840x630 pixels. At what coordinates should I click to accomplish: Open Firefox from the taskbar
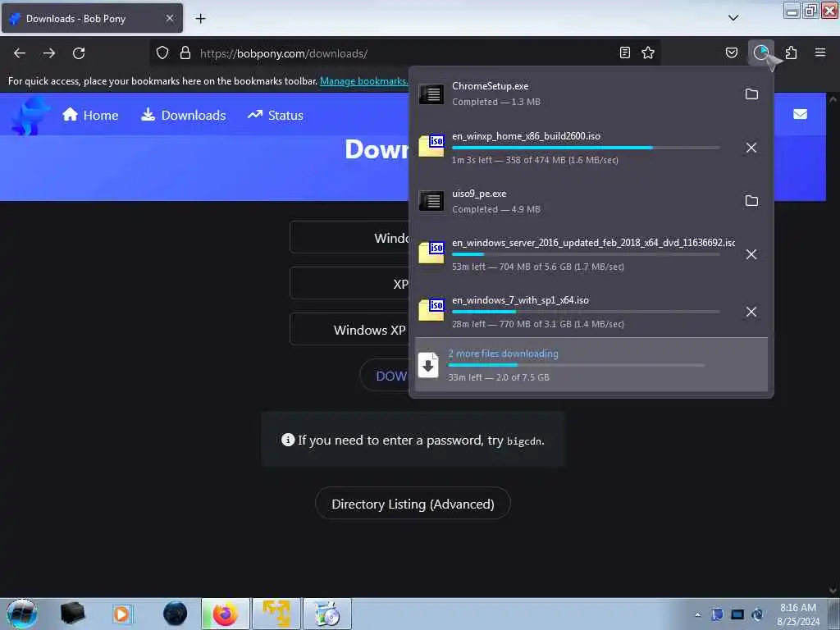coord(225,614)
